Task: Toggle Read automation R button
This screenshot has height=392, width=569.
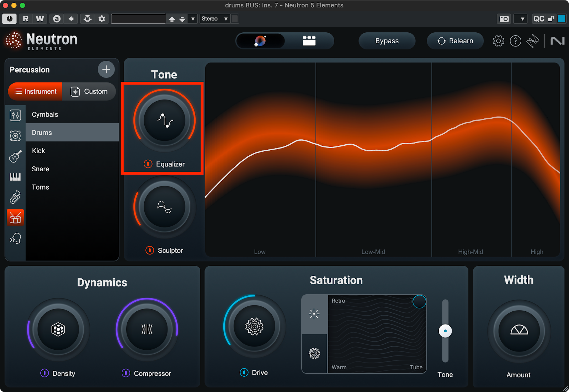Action: pos(26,19)
